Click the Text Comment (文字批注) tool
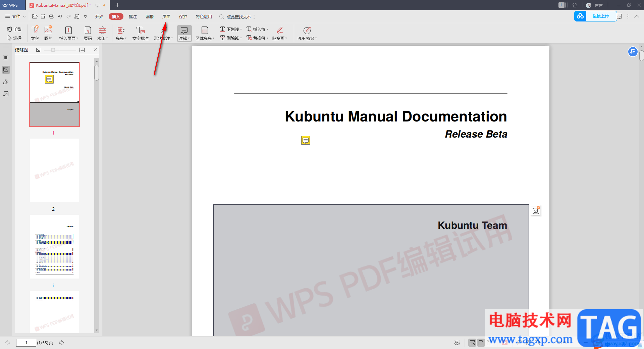This screenshot has height=349, width=644. [141, 33]
